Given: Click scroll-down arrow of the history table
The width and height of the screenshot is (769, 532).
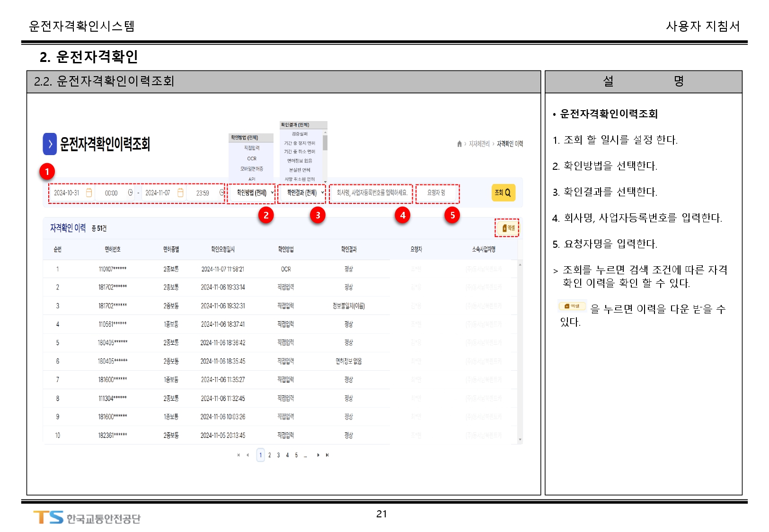Looking at the screenshot, I should 520,440.
